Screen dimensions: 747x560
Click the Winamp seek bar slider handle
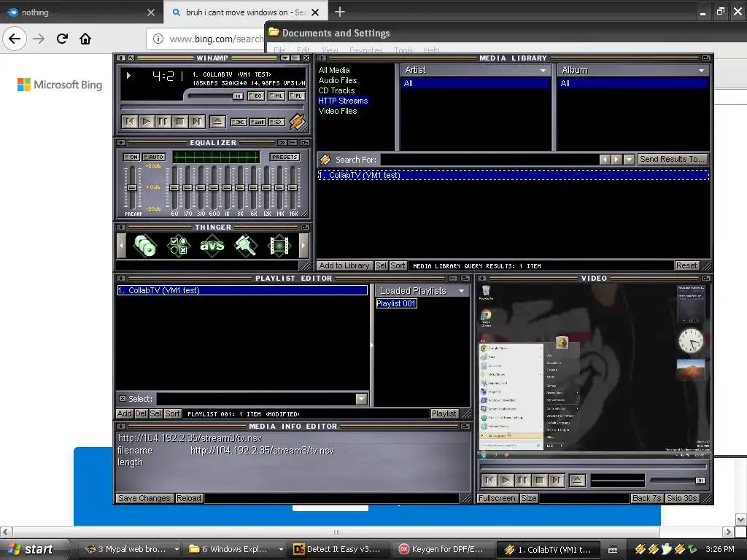238,96
